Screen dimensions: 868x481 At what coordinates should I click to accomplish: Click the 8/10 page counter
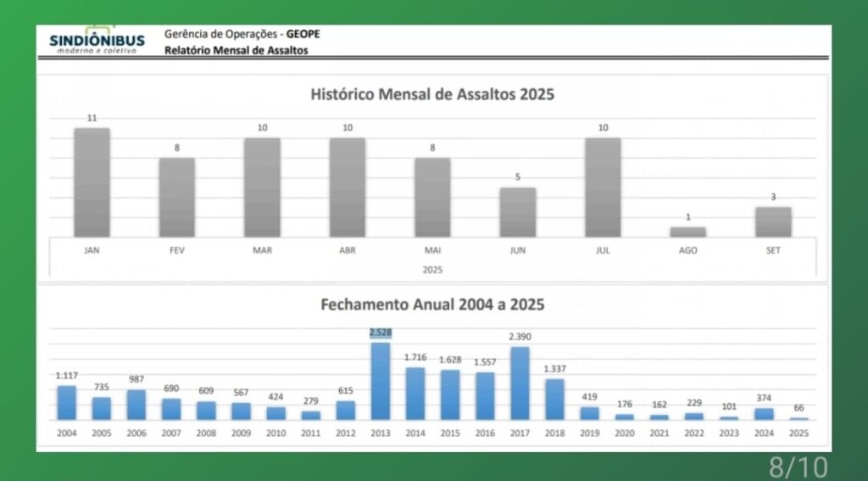(798, 466)
